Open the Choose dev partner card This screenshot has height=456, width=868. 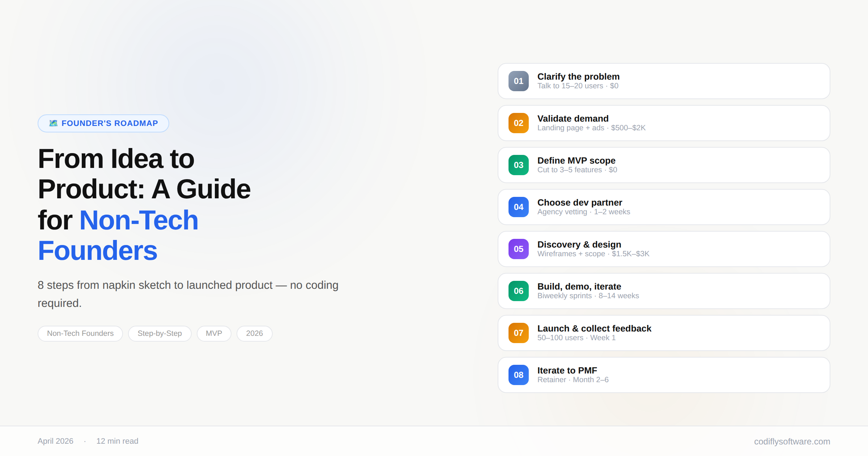tap(664, 207)
